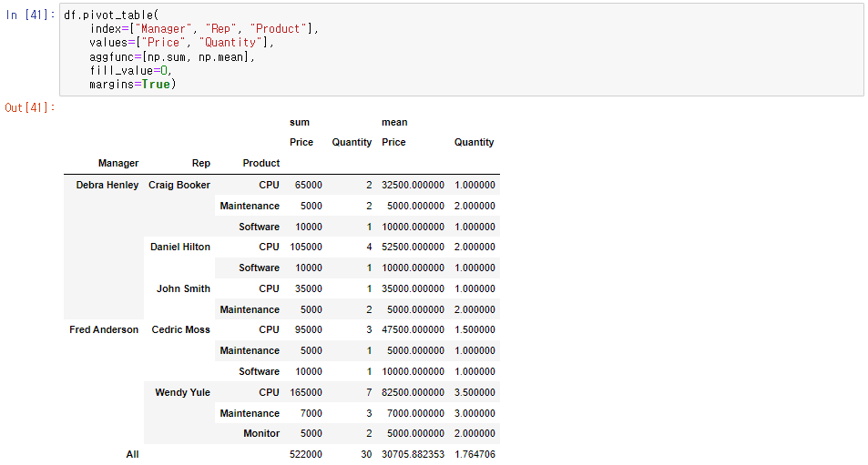Click the 3.500000 mean quantity cell
The height and width of the screenshot is (465, 868).
475,392
